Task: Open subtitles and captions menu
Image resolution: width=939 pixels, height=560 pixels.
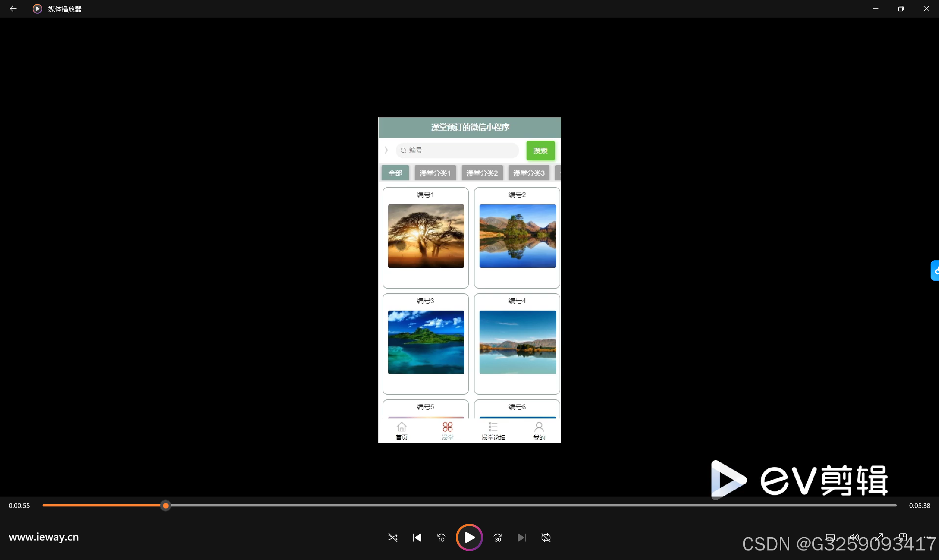Action: (830, 537)
